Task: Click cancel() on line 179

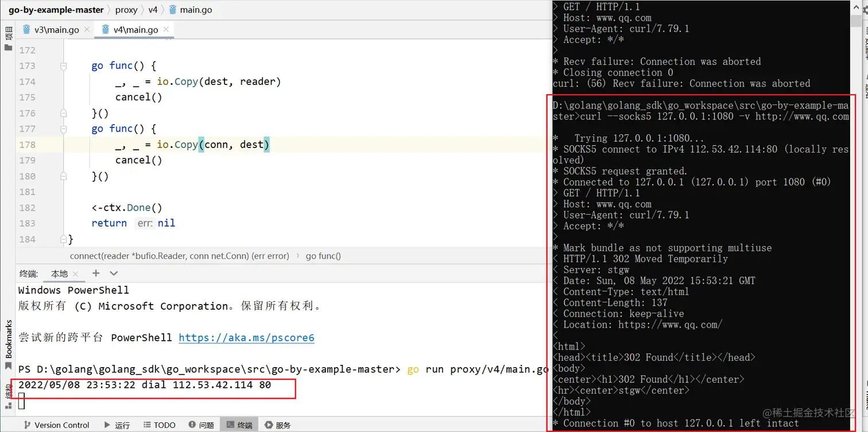Action: pos(139,161)
